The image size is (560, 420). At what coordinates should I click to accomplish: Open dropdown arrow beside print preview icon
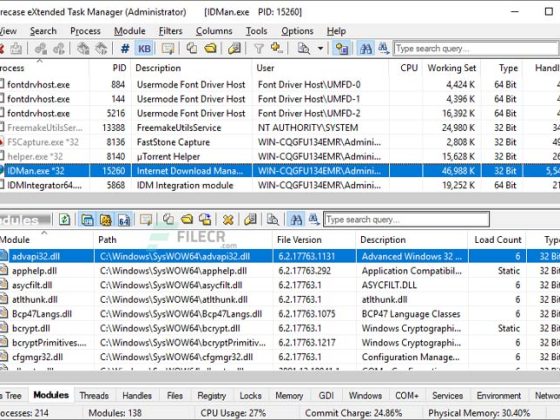coord(320,48)
